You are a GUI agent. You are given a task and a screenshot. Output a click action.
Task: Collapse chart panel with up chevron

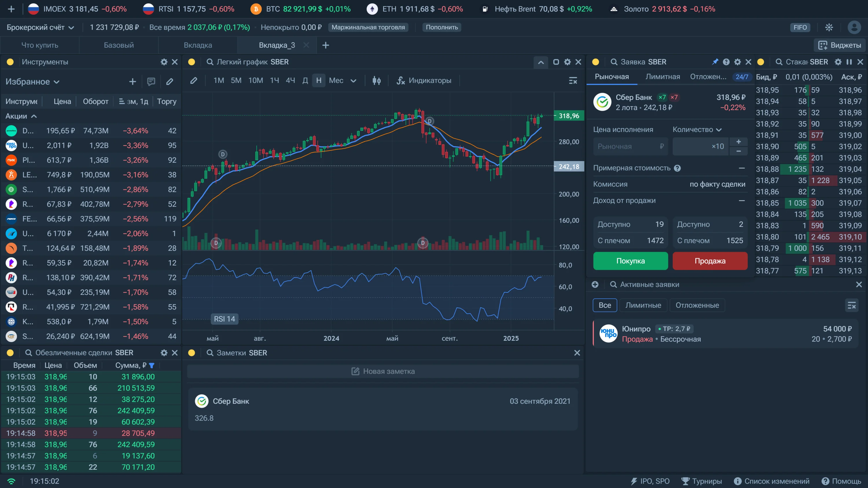tap(541, 62)
